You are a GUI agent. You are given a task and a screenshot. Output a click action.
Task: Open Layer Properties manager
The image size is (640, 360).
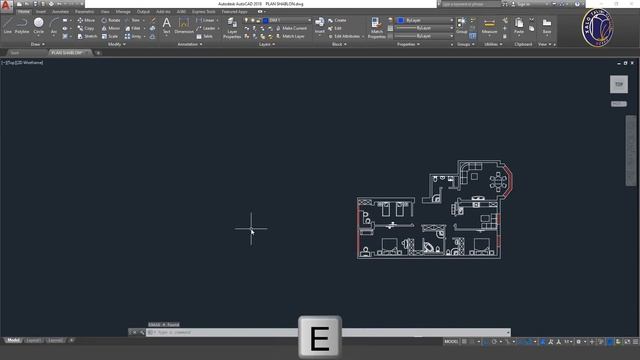point(232,28)
